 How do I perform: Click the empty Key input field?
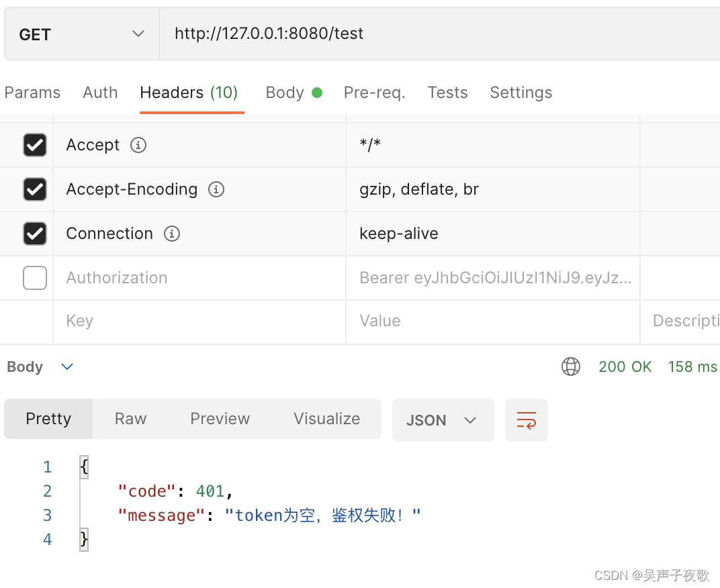[x=199, y=321]
